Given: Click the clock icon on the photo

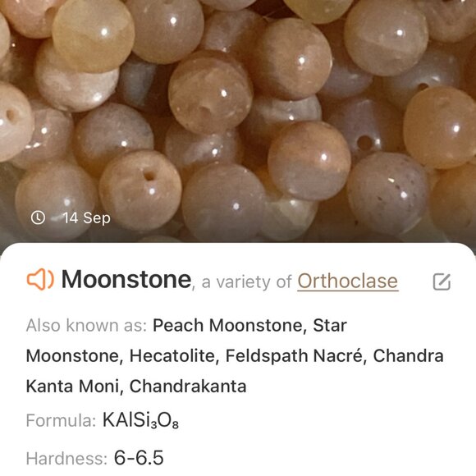Looking at the screenshot, I should pyautogui.click(x=38, y=217).
